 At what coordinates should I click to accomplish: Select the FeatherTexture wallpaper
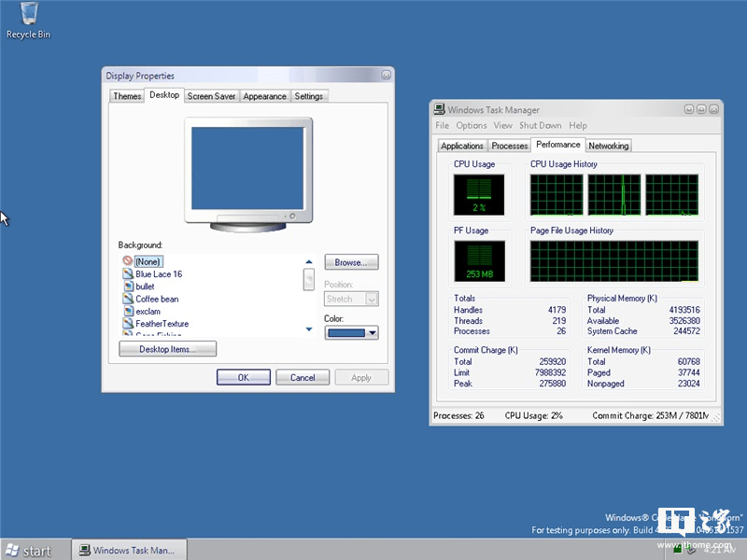click(x=162, y=323)
